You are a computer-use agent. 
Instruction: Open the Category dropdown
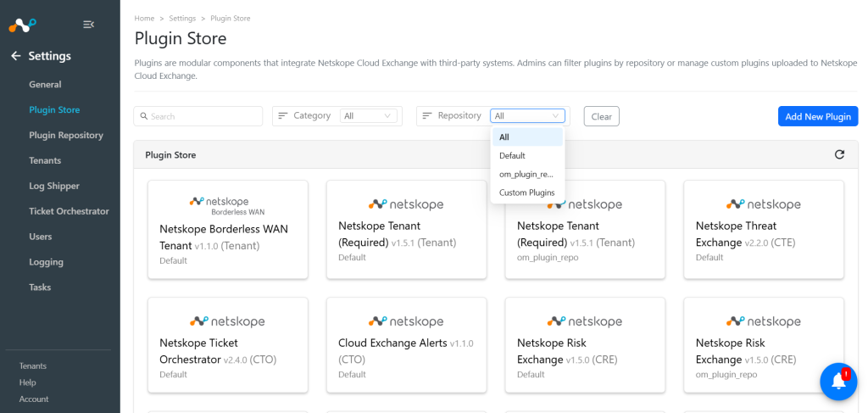368,115
